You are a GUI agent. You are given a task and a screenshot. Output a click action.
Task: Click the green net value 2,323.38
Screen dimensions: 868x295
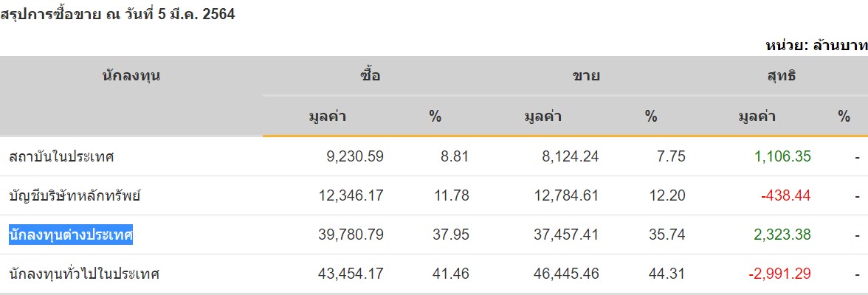click(x=782, y=235)
